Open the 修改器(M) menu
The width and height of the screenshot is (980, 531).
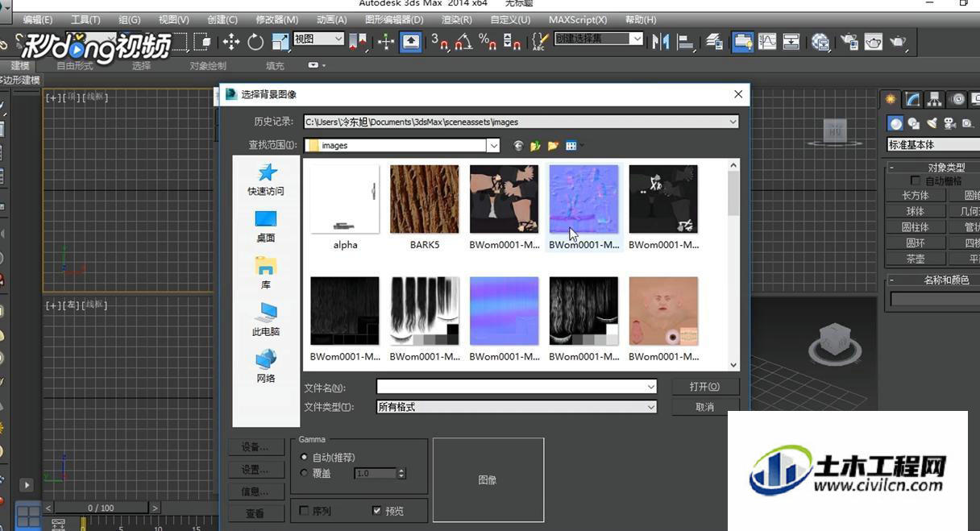[x=276, y=19]
